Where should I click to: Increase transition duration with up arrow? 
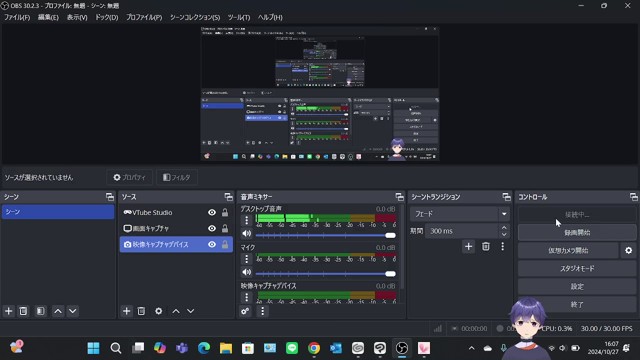click(504, 228)
